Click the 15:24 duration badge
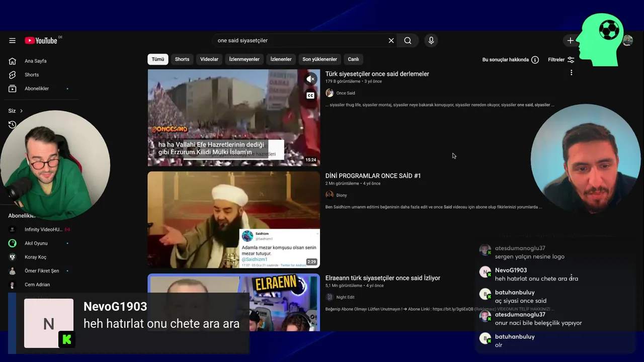The image size is (644, 362). [x=310, y=160]
